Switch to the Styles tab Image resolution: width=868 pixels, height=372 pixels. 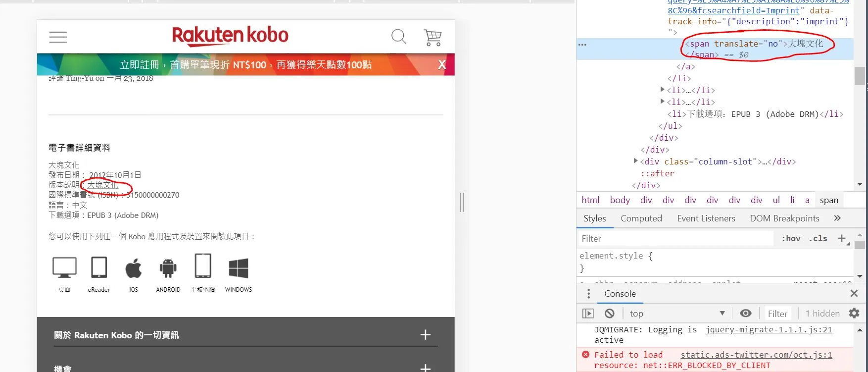tap(595, 218)
